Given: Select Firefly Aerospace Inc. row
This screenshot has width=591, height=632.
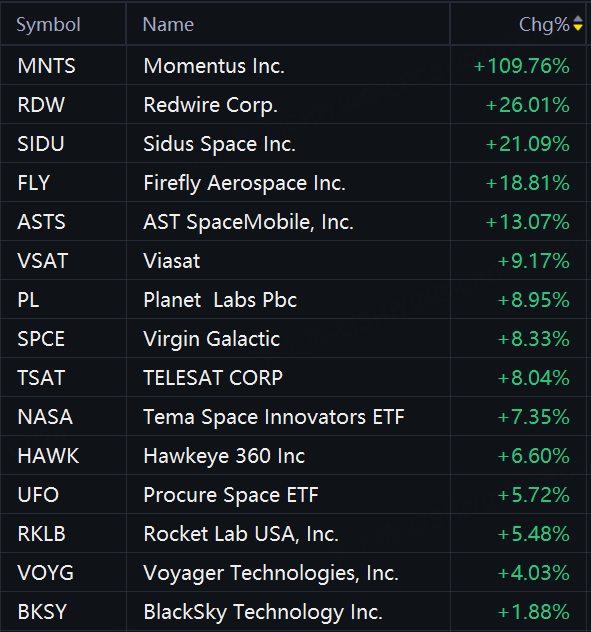Looking at the screenshot, I should (293, 183).
